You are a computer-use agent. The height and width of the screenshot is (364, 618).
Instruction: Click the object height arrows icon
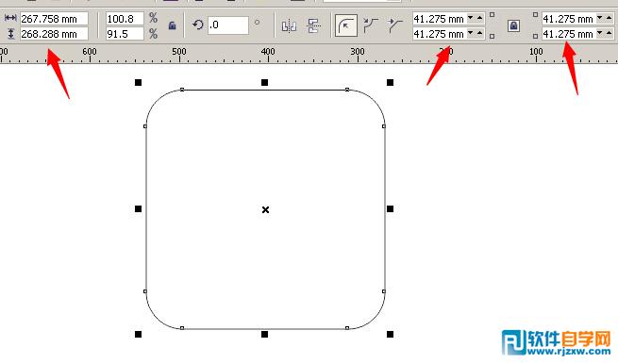pos(11,34)
